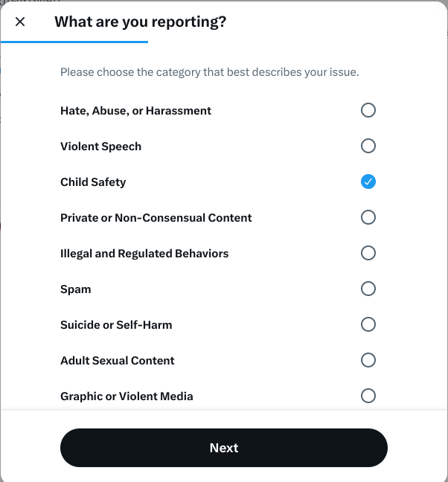
Task: Select Graphic or Violent Media radio button
Action: 368,396
